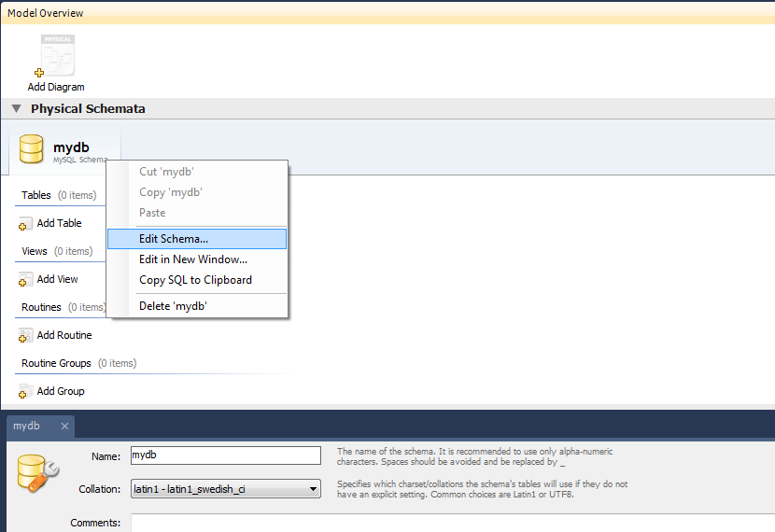Click the Add Diagram label
The width and height of the screenshot is (775, 532).
(56, 87)
